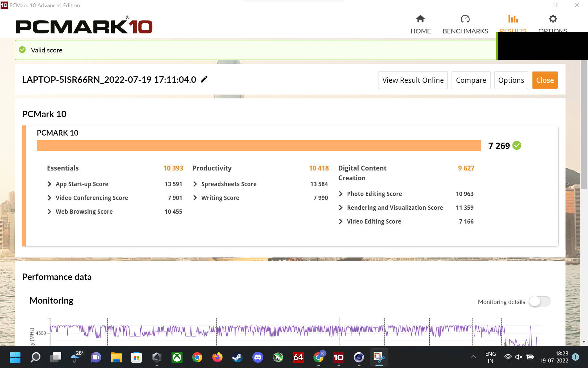Open the notification center badge
The width and height of the screenshot is (588, 368).
click(x=575, y=357)
